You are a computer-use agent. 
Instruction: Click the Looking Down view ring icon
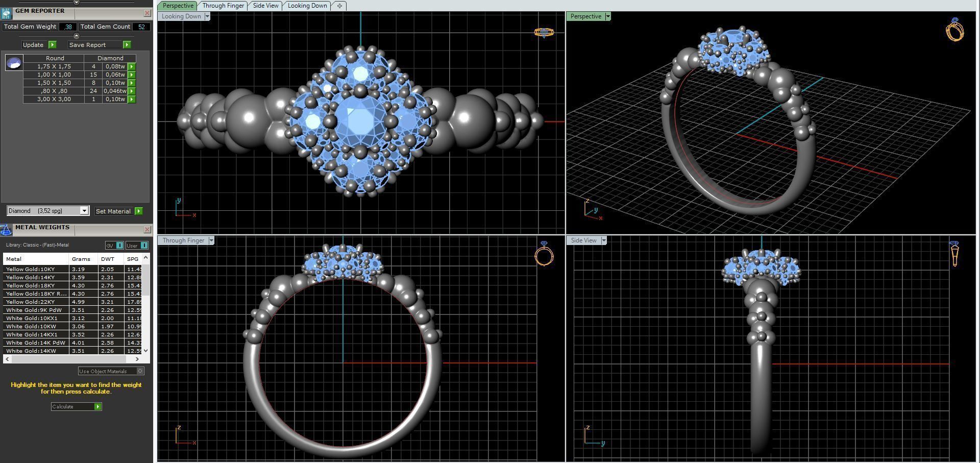point(544,32)
